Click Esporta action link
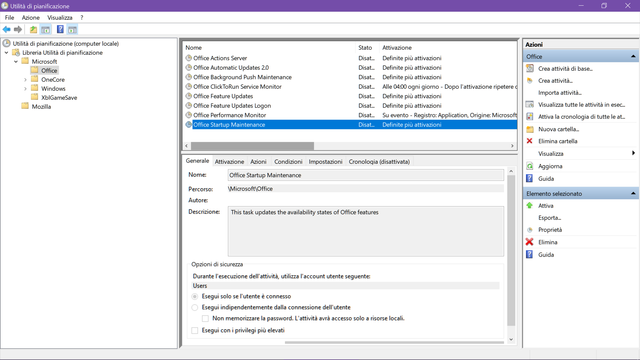 [x=549, y=218]
